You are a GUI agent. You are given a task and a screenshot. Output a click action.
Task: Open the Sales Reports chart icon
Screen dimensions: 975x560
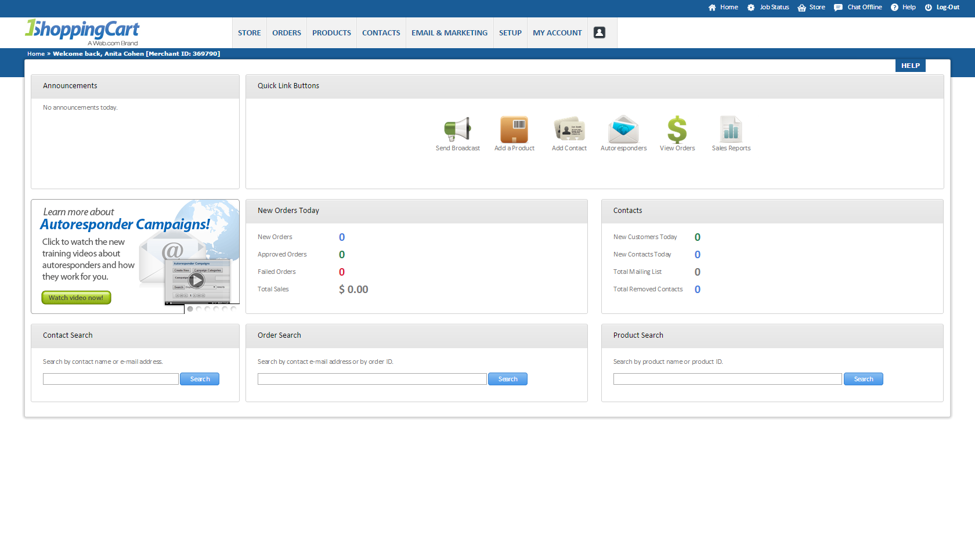pyautogui.click(x=731, y=129)
